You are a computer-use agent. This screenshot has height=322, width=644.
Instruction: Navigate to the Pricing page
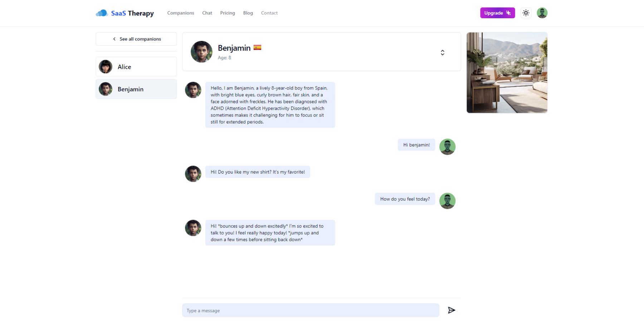point(228,13)
